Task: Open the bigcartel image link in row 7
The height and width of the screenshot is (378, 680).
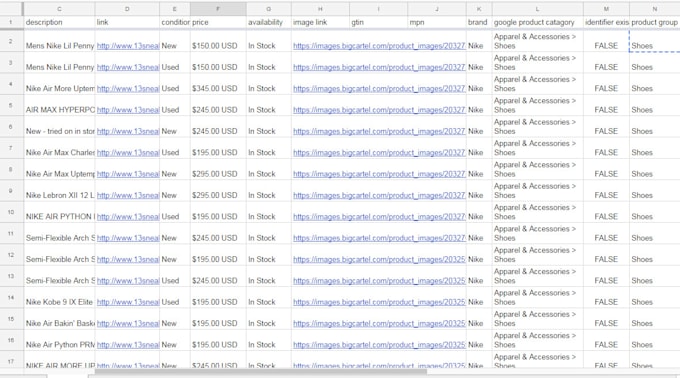Action: click(379, 152)
